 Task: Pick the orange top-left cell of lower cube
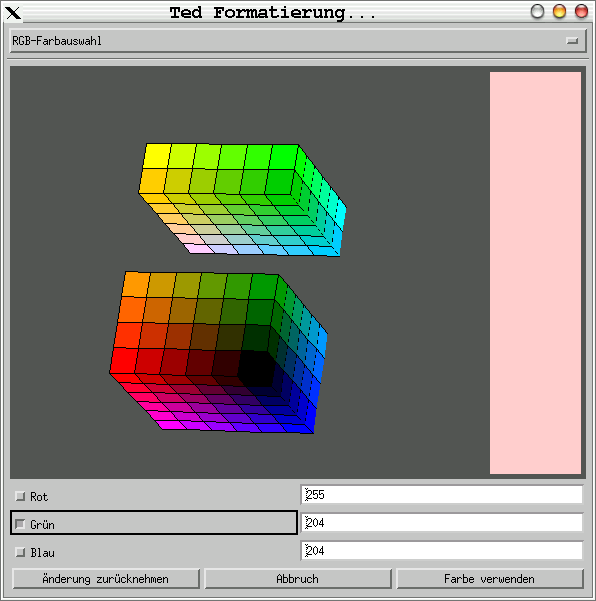point(136,284)
